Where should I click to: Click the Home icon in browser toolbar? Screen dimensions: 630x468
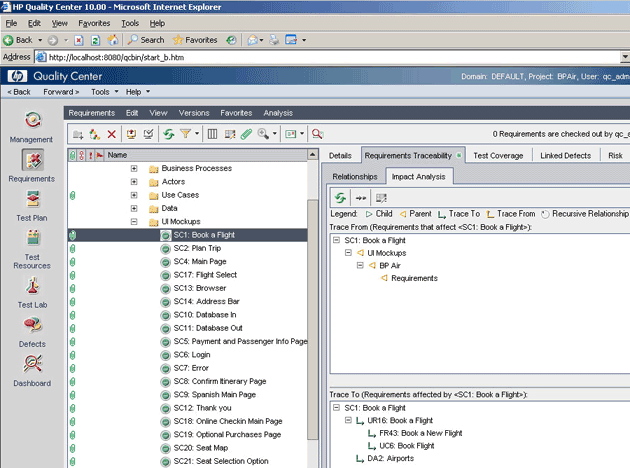point(112,40)
